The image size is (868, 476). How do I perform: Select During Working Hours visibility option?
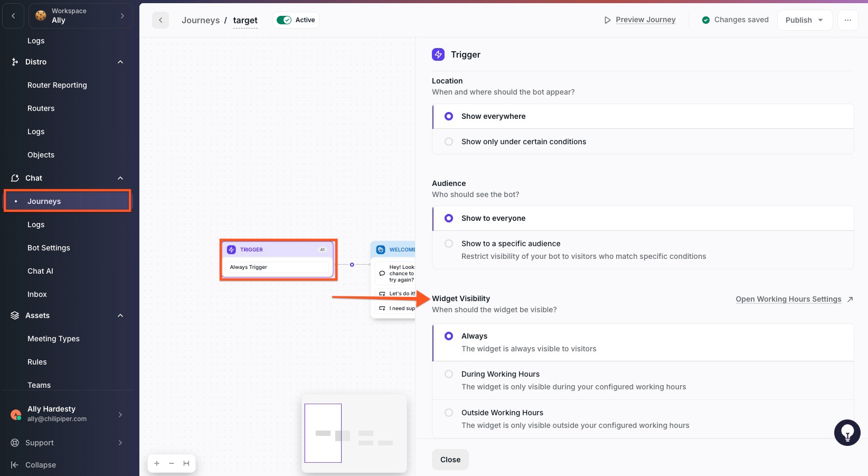tap(449, 374)
